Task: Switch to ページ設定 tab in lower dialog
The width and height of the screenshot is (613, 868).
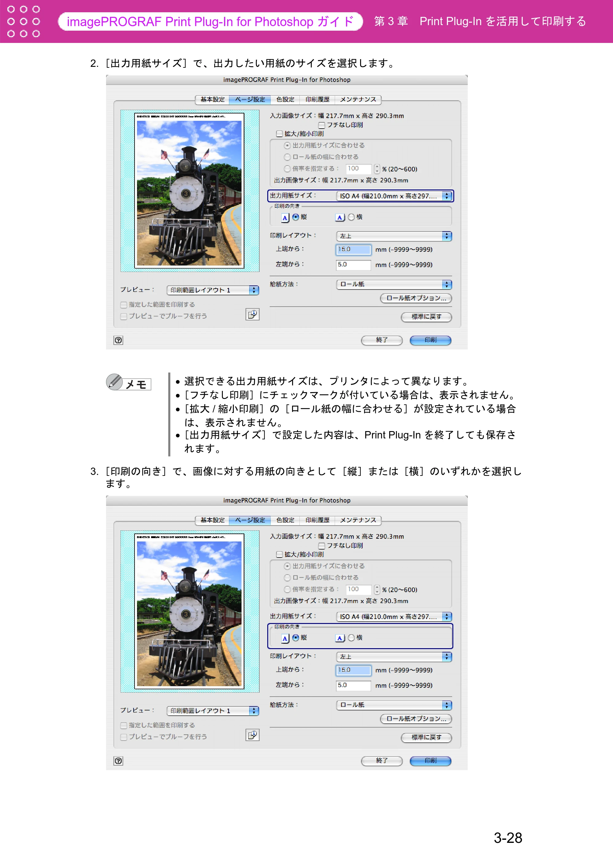Action: coord(250,520)
